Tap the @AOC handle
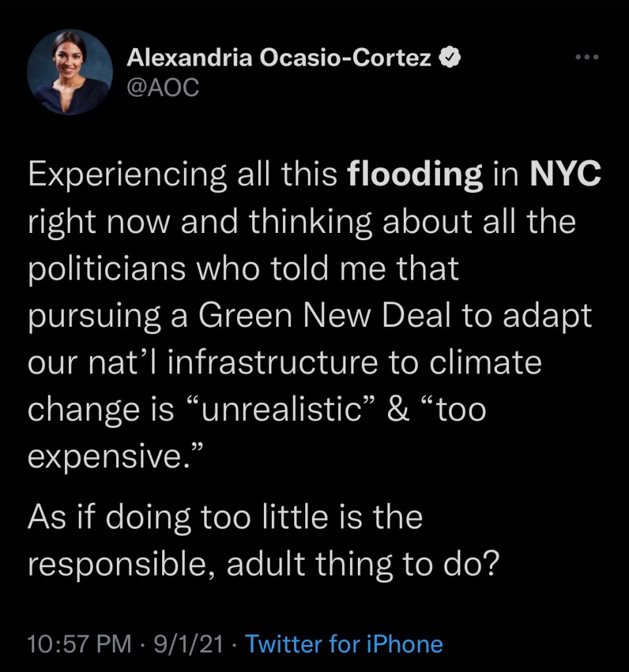Viewport: 629px width, 672px height. (161, 88)
